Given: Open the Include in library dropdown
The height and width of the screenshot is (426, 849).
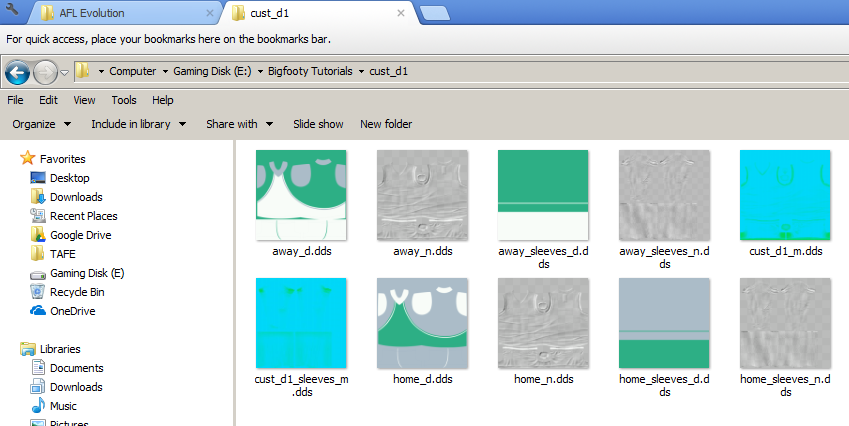Looking at the screenshot, I should point(138,124).
